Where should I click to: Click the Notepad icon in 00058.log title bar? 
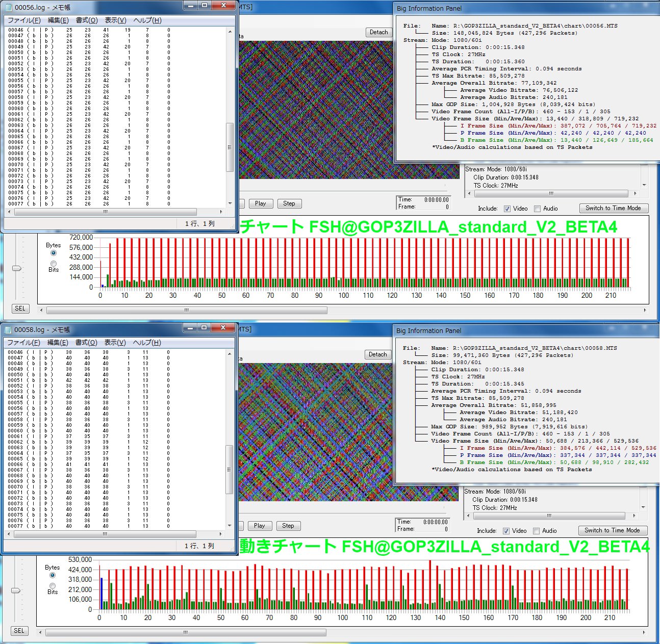click(8, 329)
